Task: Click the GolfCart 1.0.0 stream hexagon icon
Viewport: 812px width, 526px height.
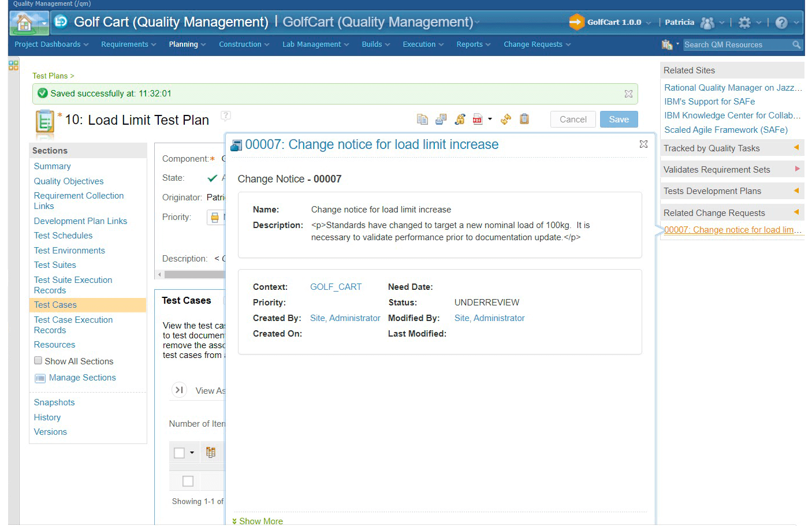Action: click(x=576, y=22)
